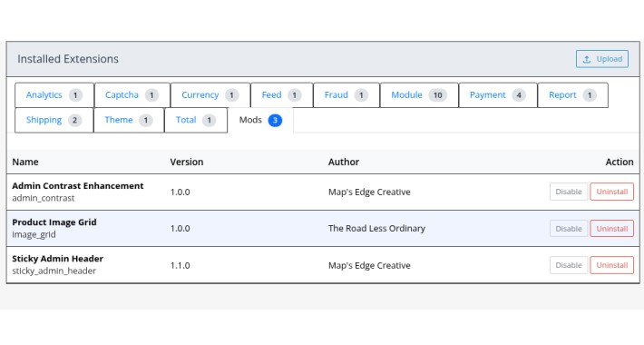644x345 pixels.
Task: Click the admin_contrast code text
Action: 44,198
